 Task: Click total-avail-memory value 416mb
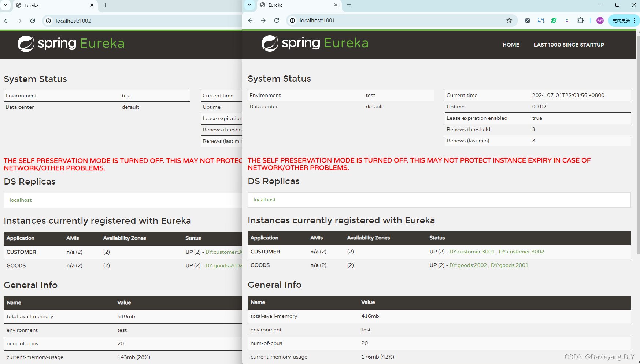[x=370, y=316]
